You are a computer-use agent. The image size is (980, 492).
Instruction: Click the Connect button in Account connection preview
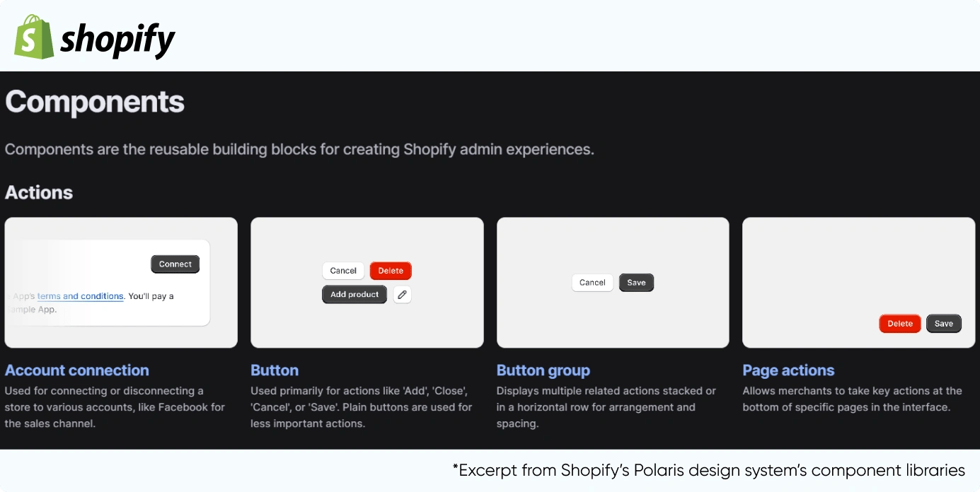point(175,264)
